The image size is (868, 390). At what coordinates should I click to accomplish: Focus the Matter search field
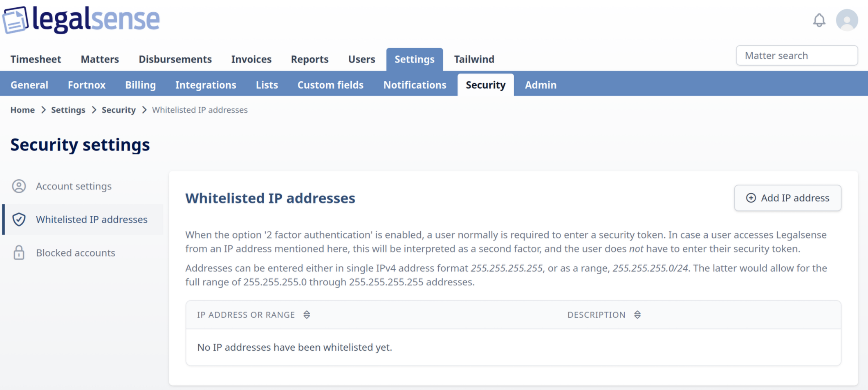coord(797,56)
